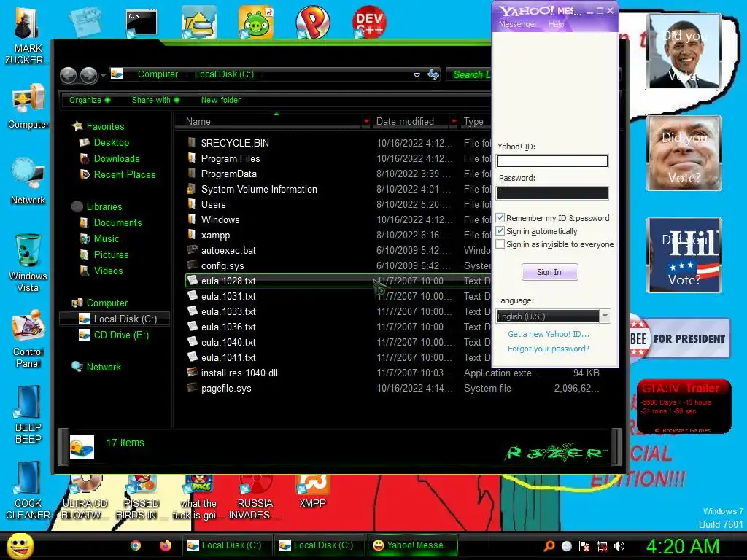Click the volume speaker tray icon

(x=619, y=546)
